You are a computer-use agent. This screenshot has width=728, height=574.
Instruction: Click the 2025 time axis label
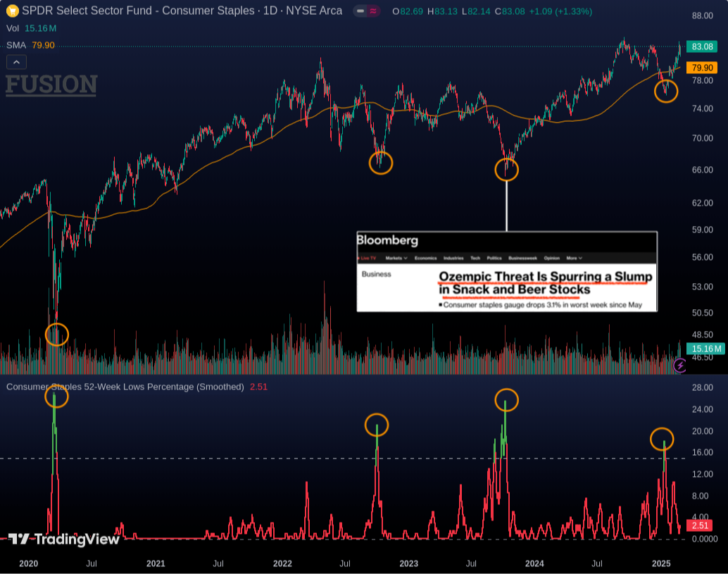coord(661,563)
